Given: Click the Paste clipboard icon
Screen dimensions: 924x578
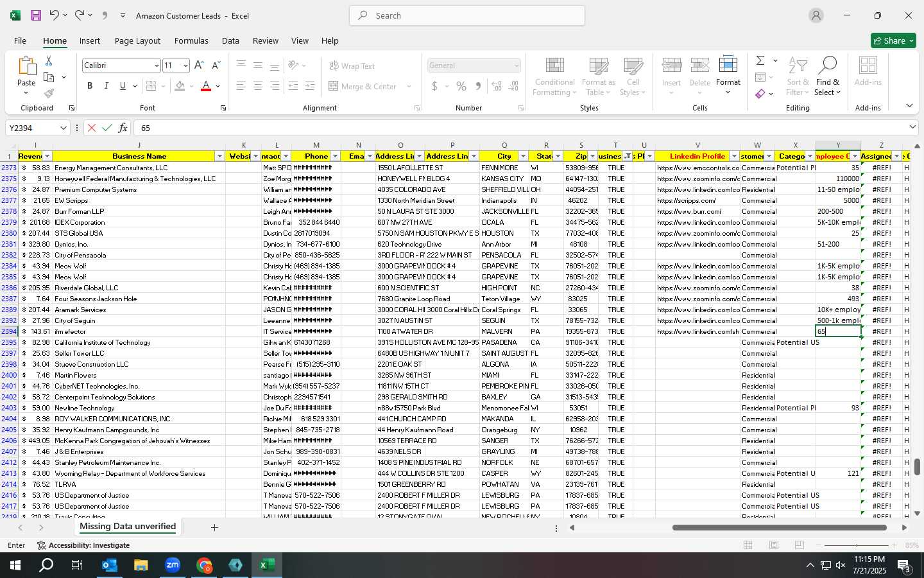Looking at the screenshot, I should (26, 66).
